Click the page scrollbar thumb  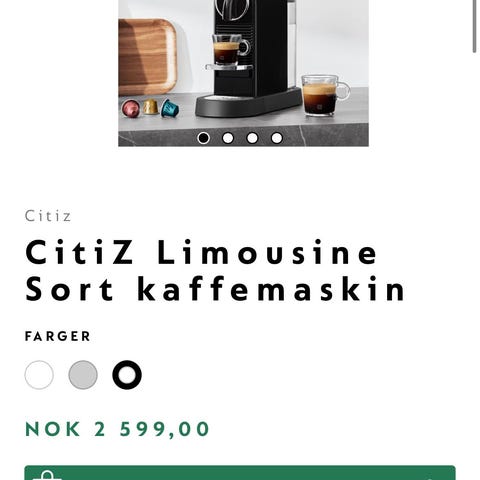pyautogui.click(x=474, y=26)
